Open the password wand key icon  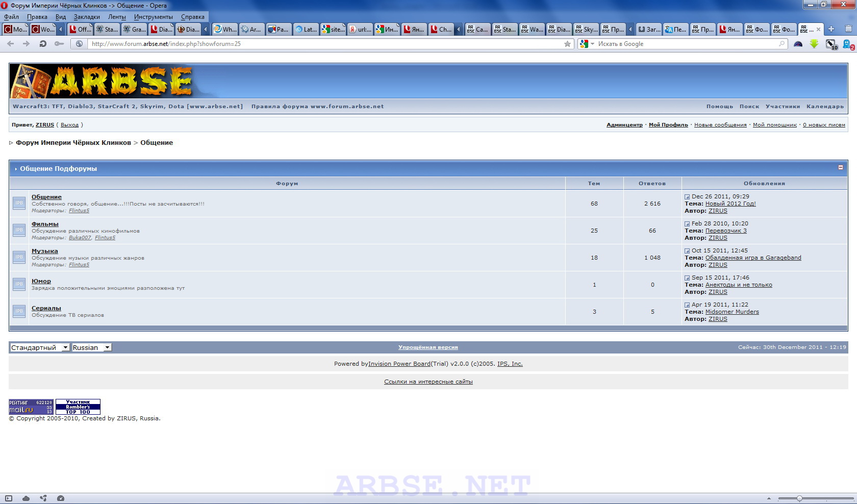pyautogui.click(x=59, y=44)
